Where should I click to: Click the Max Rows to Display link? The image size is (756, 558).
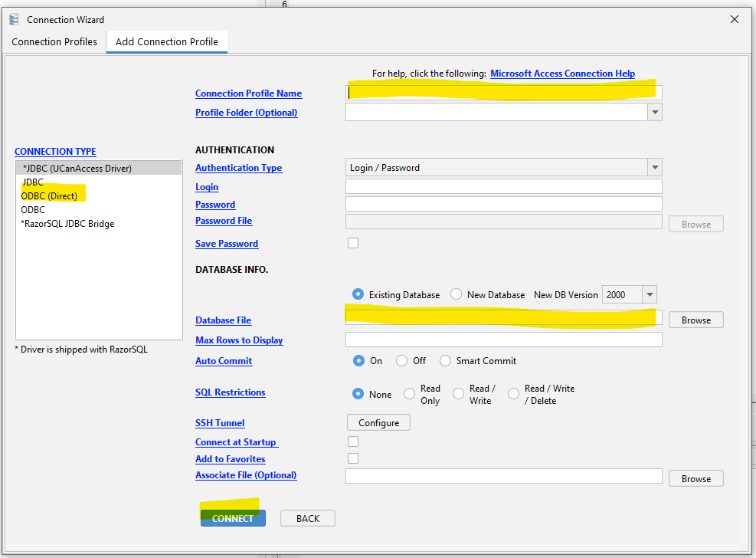coord(239,340)
